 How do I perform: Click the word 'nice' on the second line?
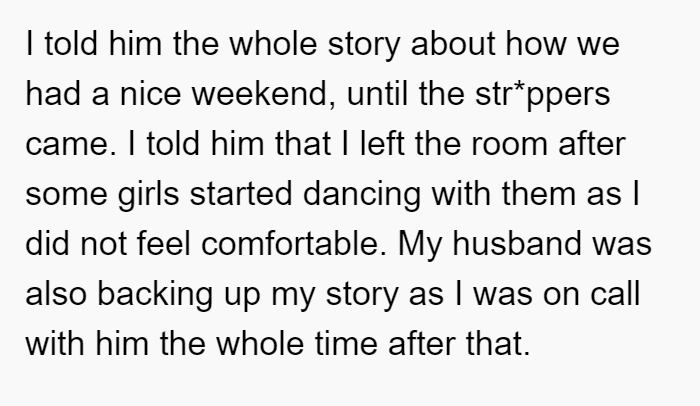150,94
